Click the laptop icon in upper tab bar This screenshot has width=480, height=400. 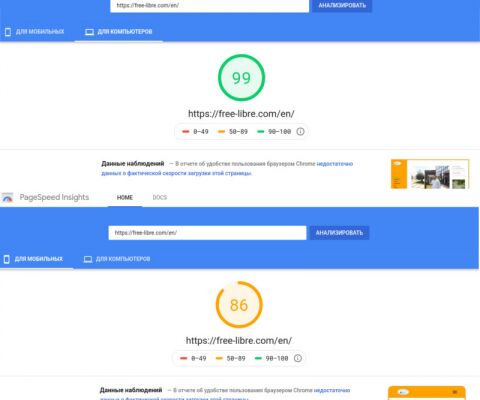(89, 32)
